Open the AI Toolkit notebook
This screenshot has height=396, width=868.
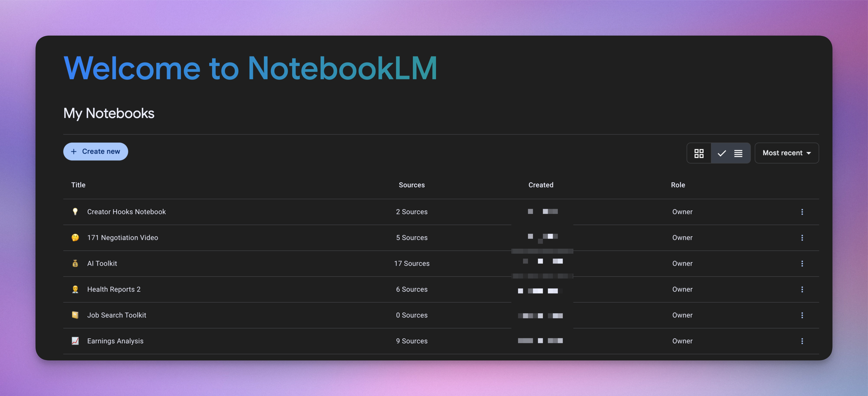[x=102, y=263]
